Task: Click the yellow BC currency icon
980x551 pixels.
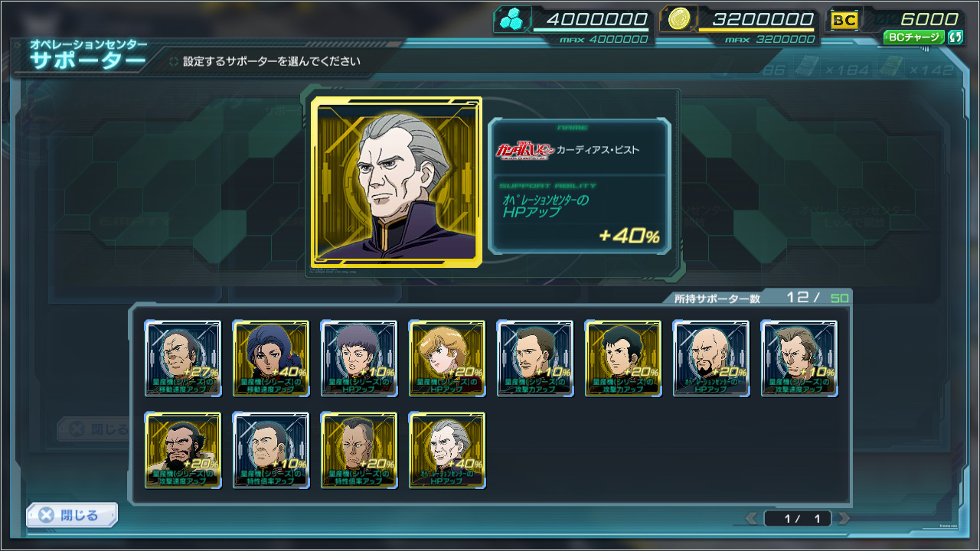Action: pos(844,21)
